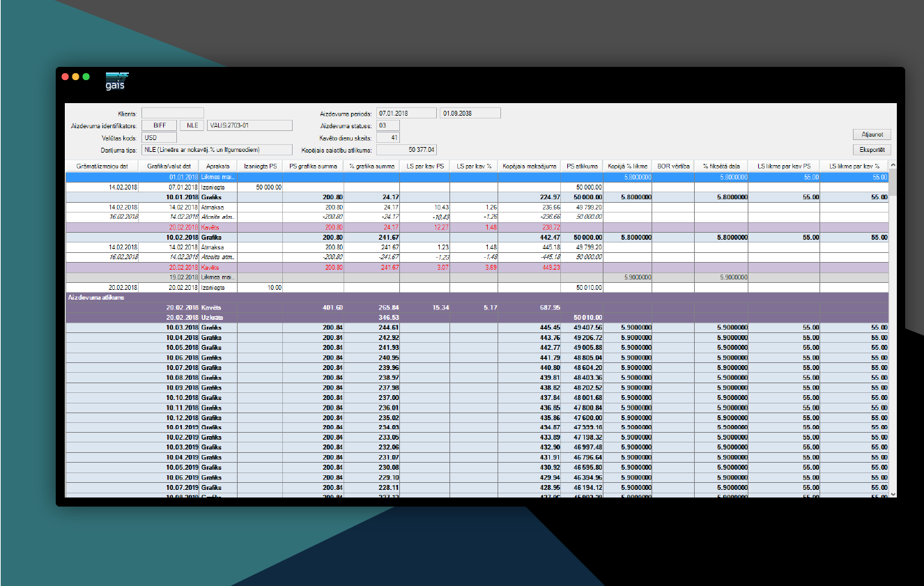Viewport: 924px width, 586px height.
Task: Click the Izsniegts PS column header
Action: (x=260, y=167)
